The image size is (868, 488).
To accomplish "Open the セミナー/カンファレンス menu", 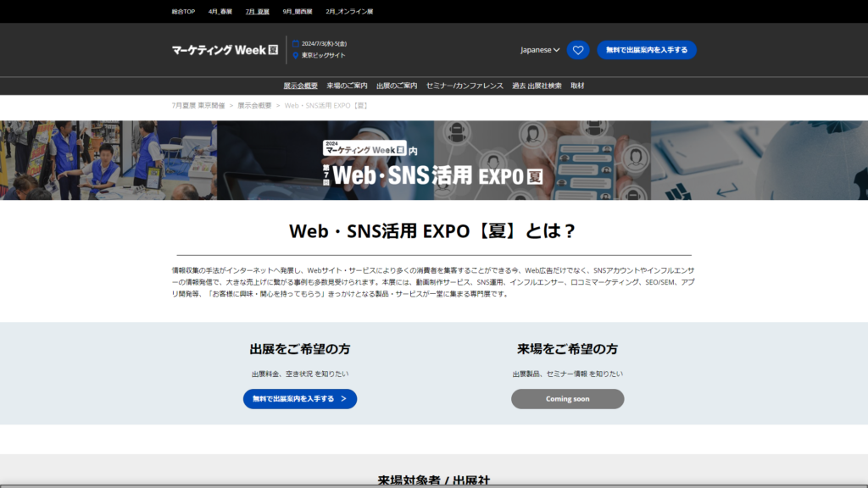I will 465,86.
